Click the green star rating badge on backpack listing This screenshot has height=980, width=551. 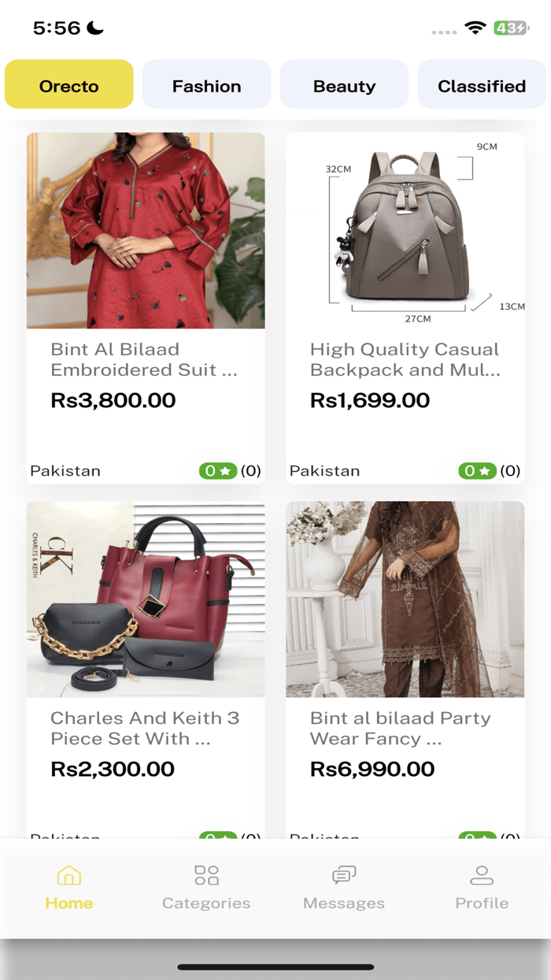478,470
